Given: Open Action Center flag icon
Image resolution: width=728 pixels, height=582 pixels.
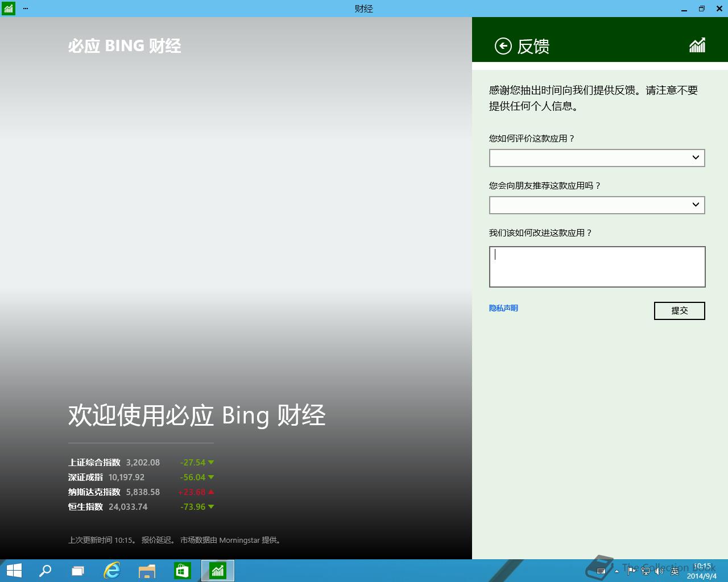Looking at the screenshot, I should click(631, 571).
